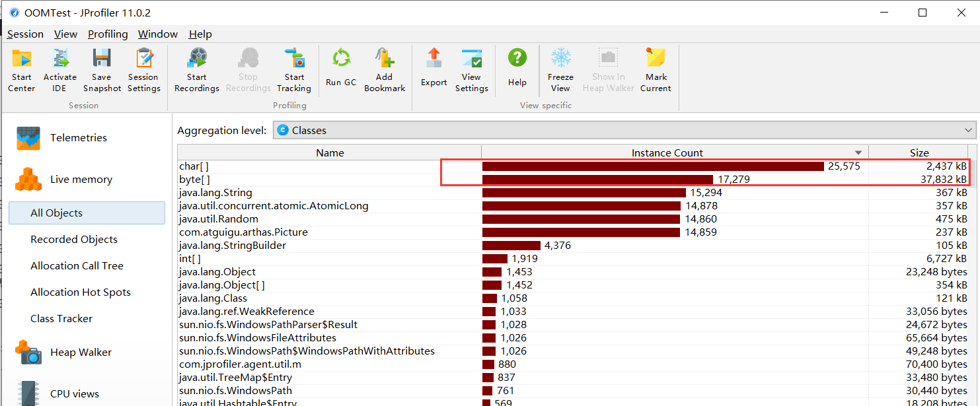The height and width of the screenshot is (406, 980).
Task: Open the View menu
Action: pyautogui.click(x=65, y=34)
